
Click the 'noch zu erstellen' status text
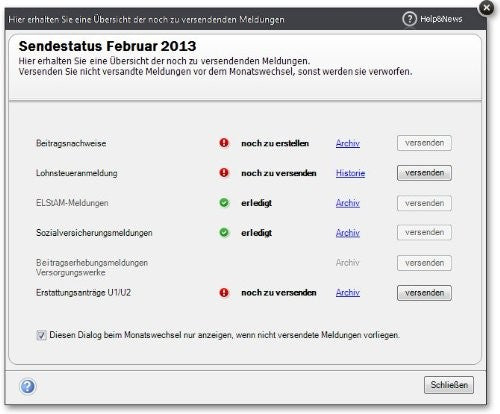pyautogui.click(x=275, y=143)
